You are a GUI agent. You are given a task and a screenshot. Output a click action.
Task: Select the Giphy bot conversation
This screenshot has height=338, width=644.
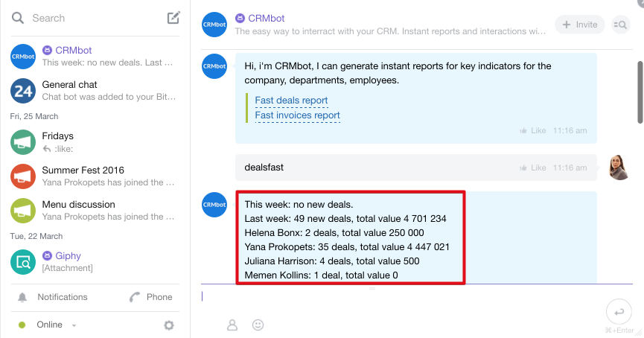pyautogui.click(x=95, y=261)
